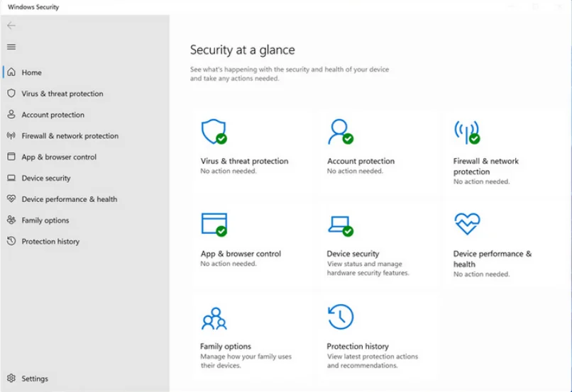Open Firewall & network protection label in navigation pane

tap(70, 136)
